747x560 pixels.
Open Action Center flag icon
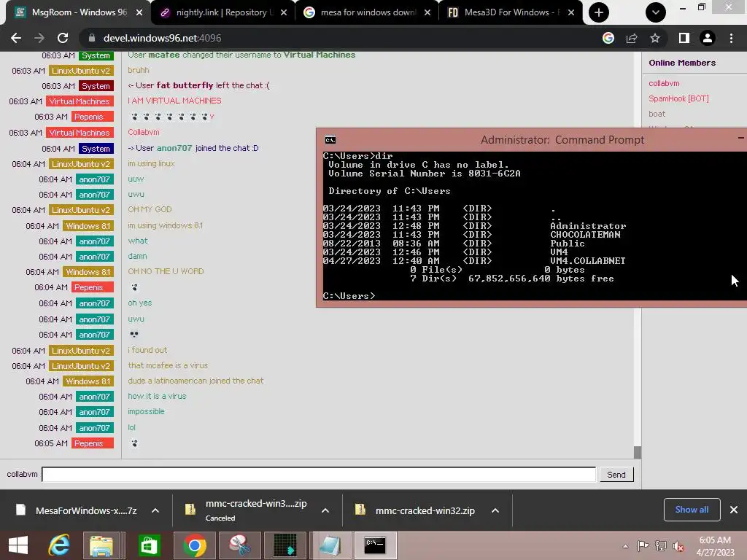643,546
